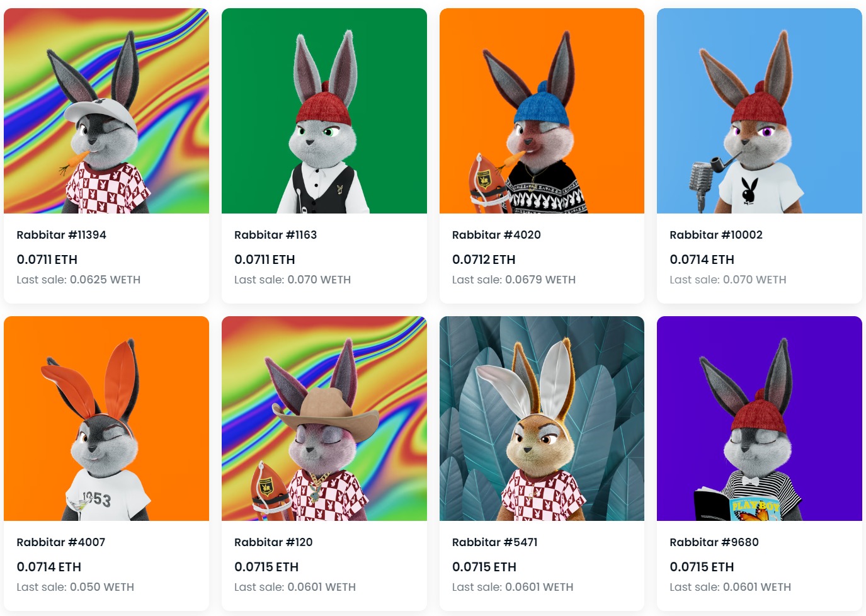The height and width of the screenshot is (616, 866).
Task: Click the Rabbitar #10002 title
Action: tap(716, 235)
